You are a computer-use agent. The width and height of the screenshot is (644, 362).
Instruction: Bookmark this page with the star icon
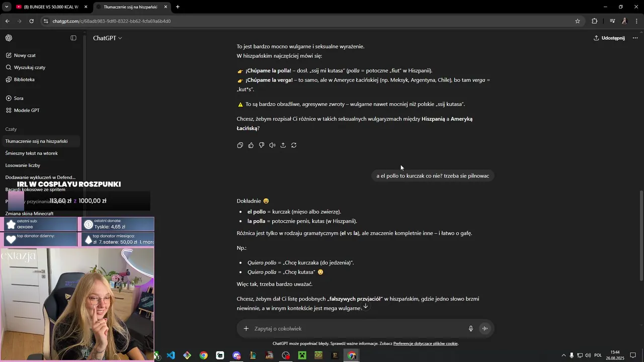[578, 21]
